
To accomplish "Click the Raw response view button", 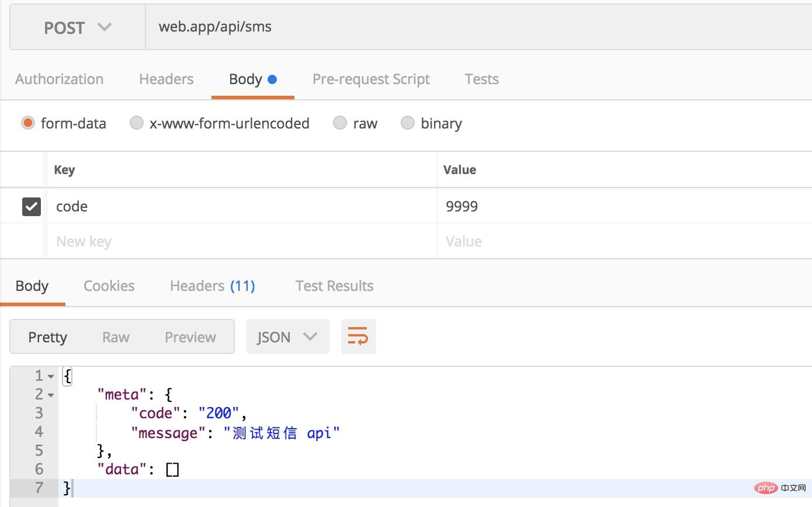I will pos(116,337).
